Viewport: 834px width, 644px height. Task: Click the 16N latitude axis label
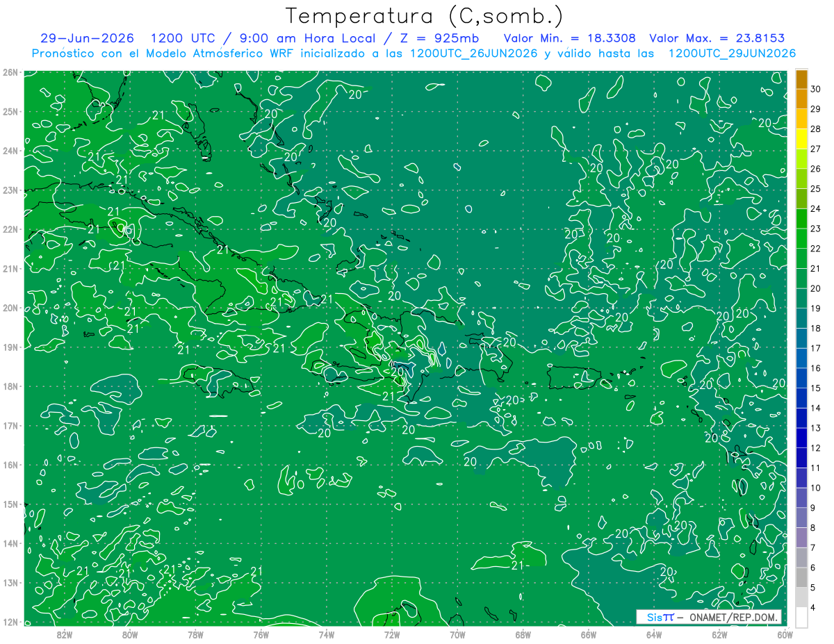point(10,465)
